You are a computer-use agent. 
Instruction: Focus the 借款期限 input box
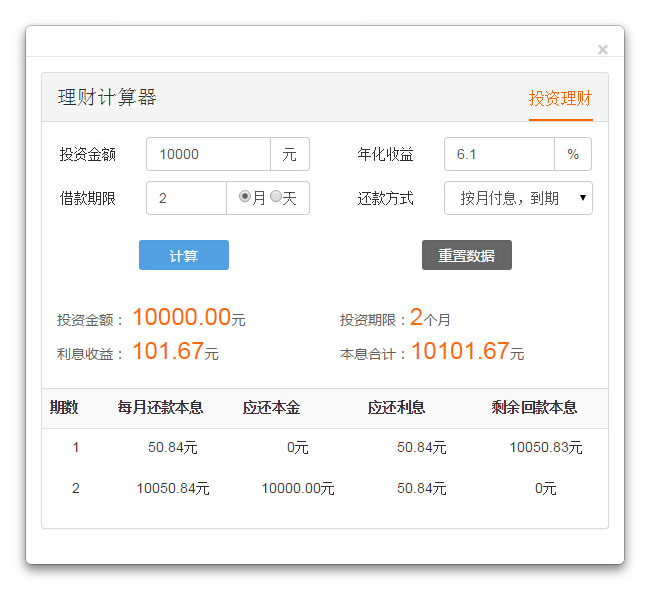coord(187,198)
